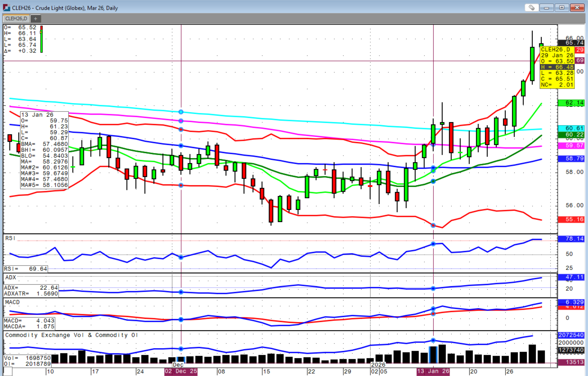
Task: Click the 55.16 red lower band label
Action: click(x=571, y=219)
